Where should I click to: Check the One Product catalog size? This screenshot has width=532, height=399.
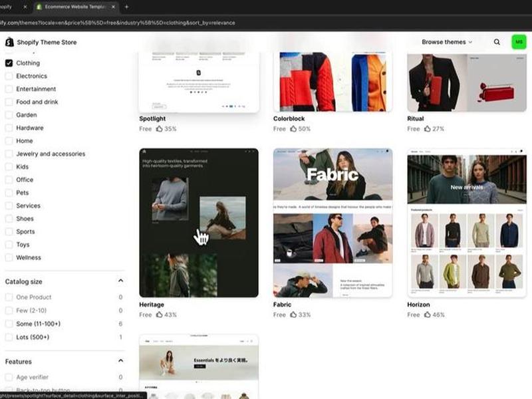pos(9,297)
